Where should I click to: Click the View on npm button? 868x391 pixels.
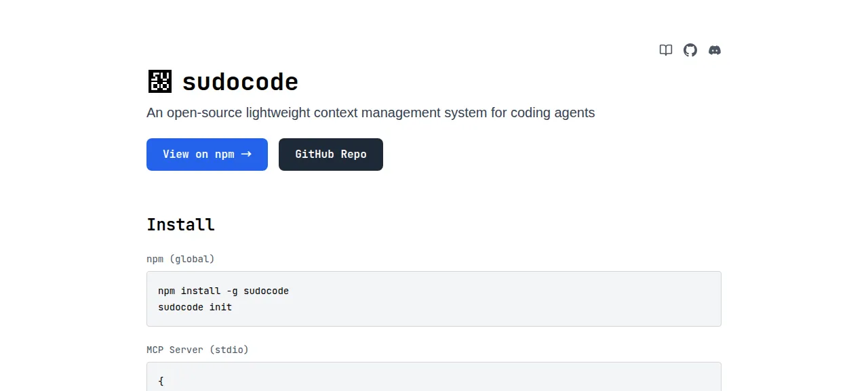(207, 155)
